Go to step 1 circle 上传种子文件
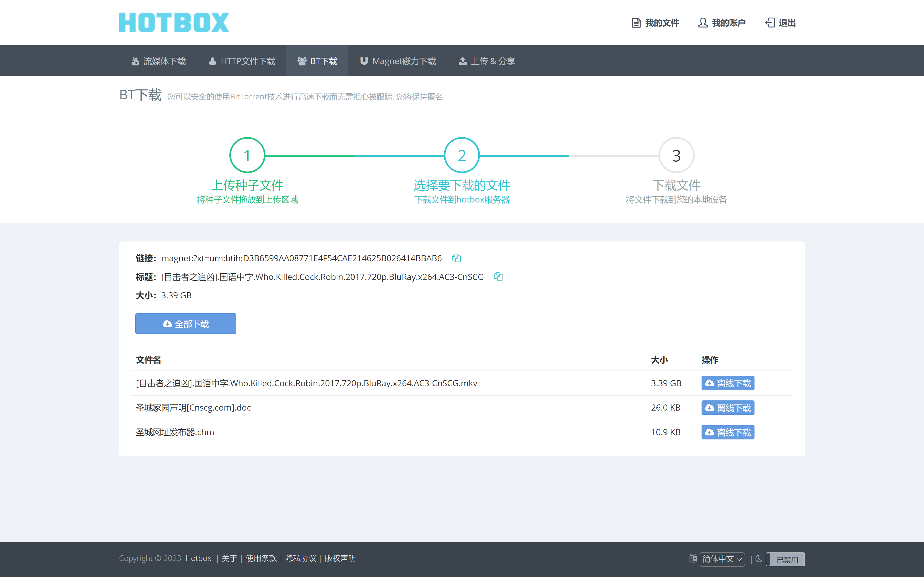924x577 pixels. (x=247, y=155)
